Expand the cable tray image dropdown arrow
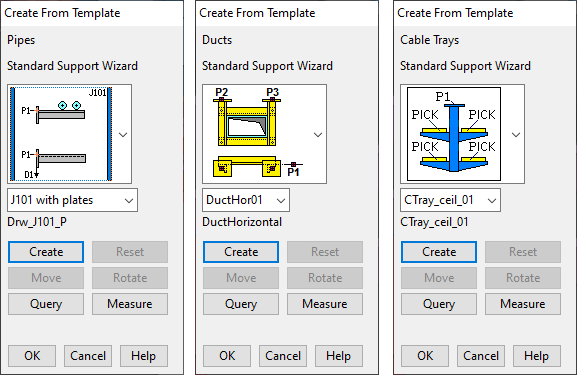The image size is (577, 375). click(516, 134)
